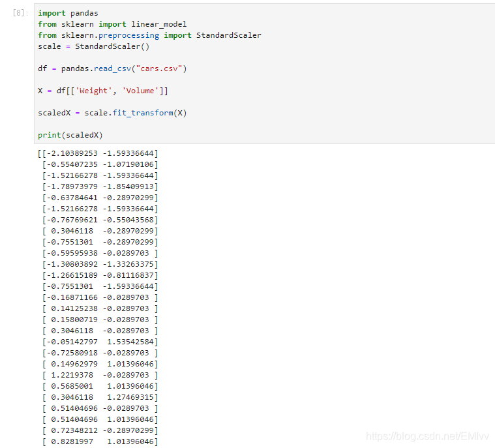
Task: Click output value -0.72580918
Action: click(72, 353)
